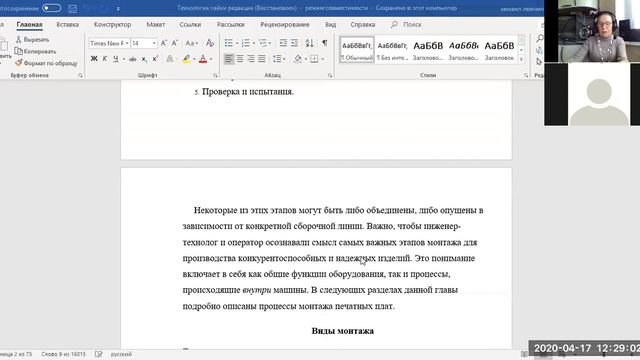Toggle italic formatting (К)
Screen dimensions: 640x360
coord(105,59)
